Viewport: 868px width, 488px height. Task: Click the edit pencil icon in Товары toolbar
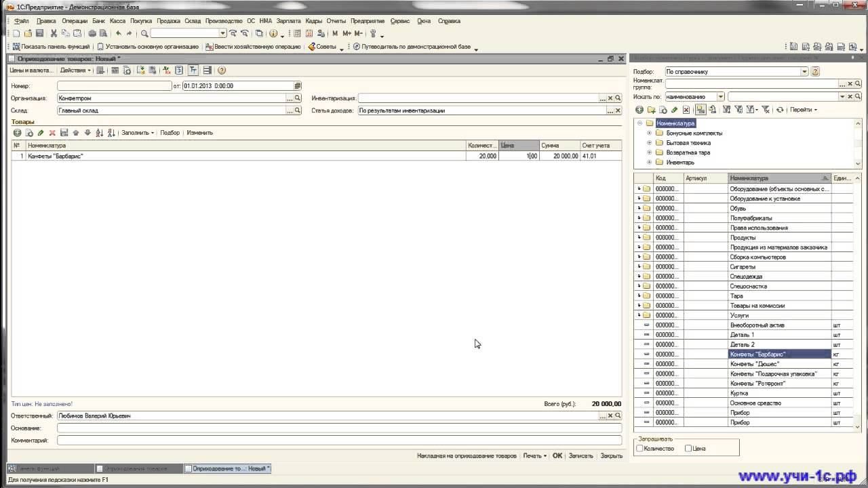(x=41, y=133)
